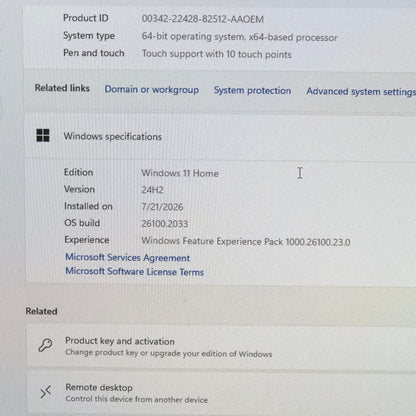
Task: Click the Version value 24H2
Action: [x=152, y=190]
